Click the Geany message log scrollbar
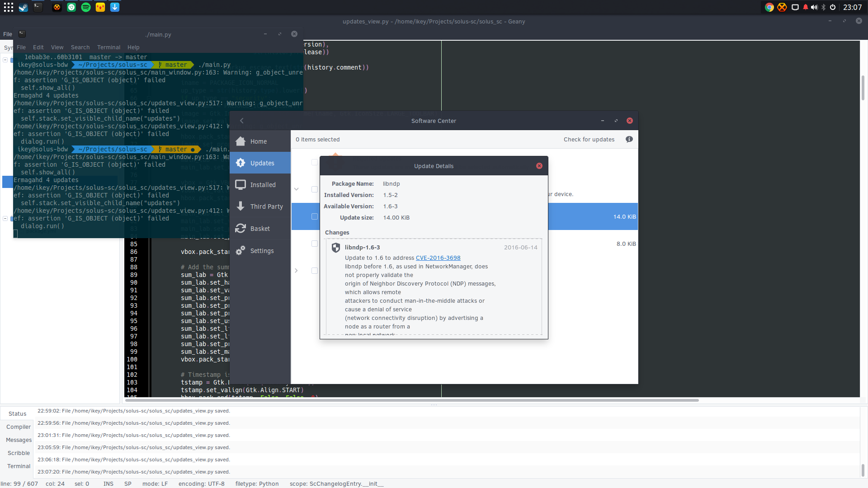The height and width of the screenshot is (488, 868). [x=863, y=470]
